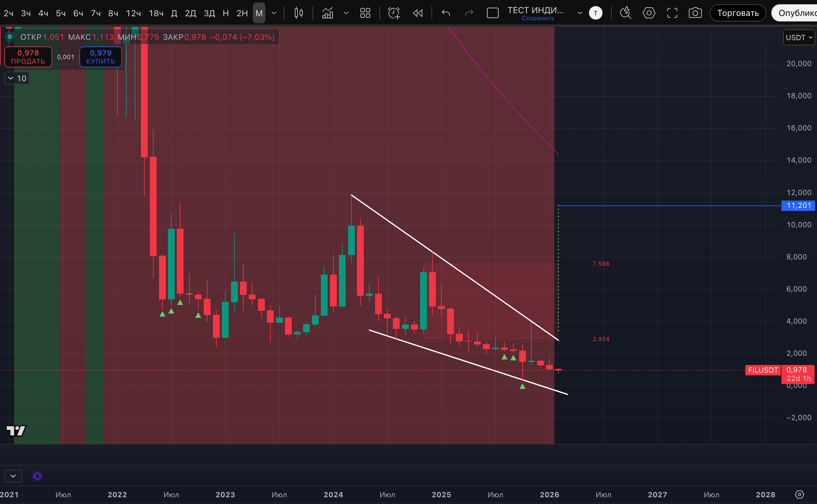
Task: Click the Торговать button
Action: pyautogui.click(x=738, y=13)
